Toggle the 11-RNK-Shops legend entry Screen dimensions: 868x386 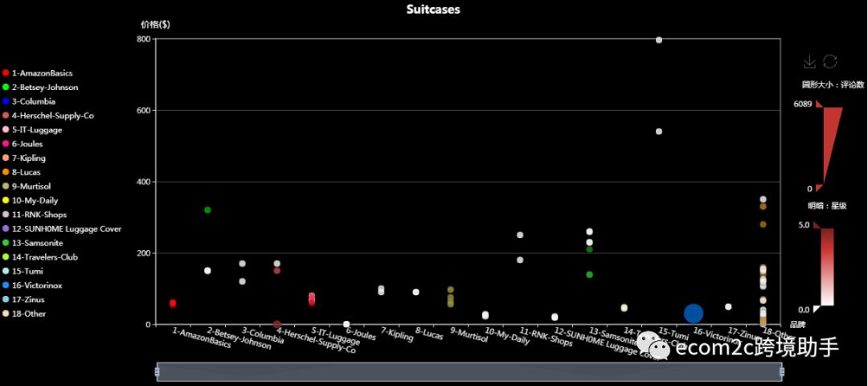tap(35, 215)
